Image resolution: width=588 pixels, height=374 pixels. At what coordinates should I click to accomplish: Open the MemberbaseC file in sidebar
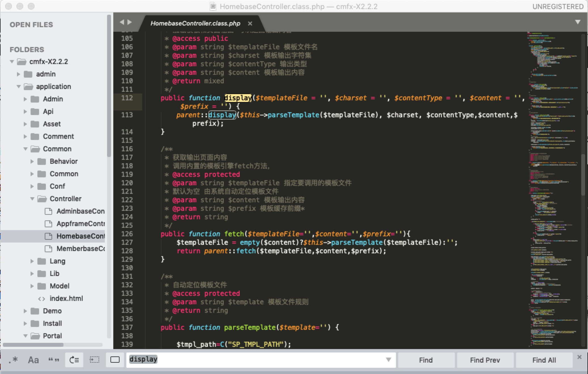pyautogui.click(x=80, y=248)
